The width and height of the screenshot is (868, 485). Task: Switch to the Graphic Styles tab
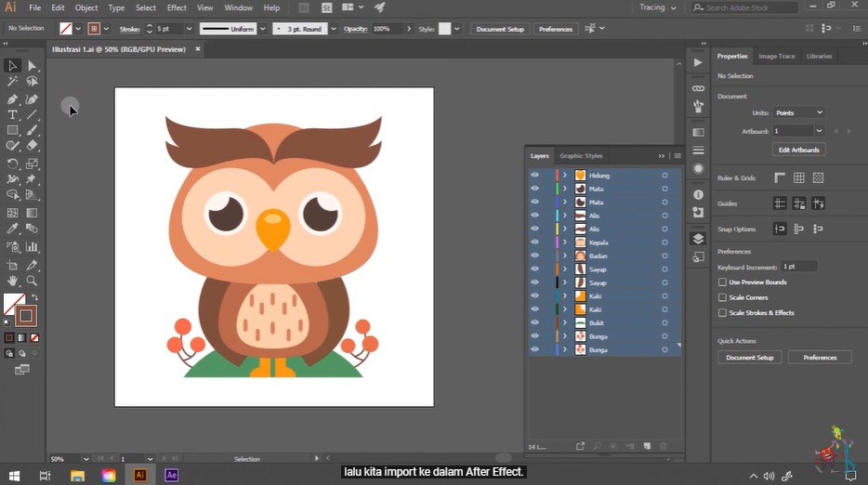(x=581, y=156)
